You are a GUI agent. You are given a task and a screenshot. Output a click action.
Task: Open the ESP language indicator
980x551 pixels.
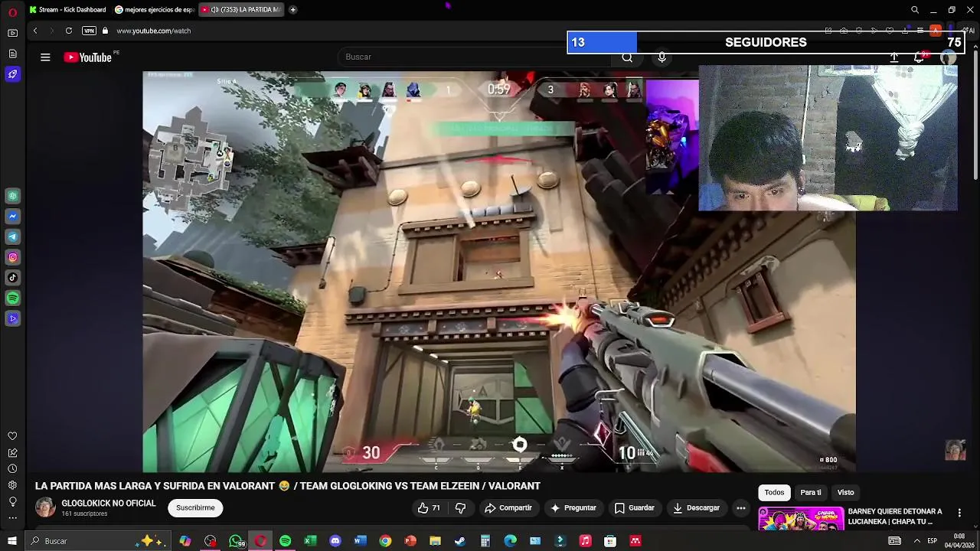point(932,541)
